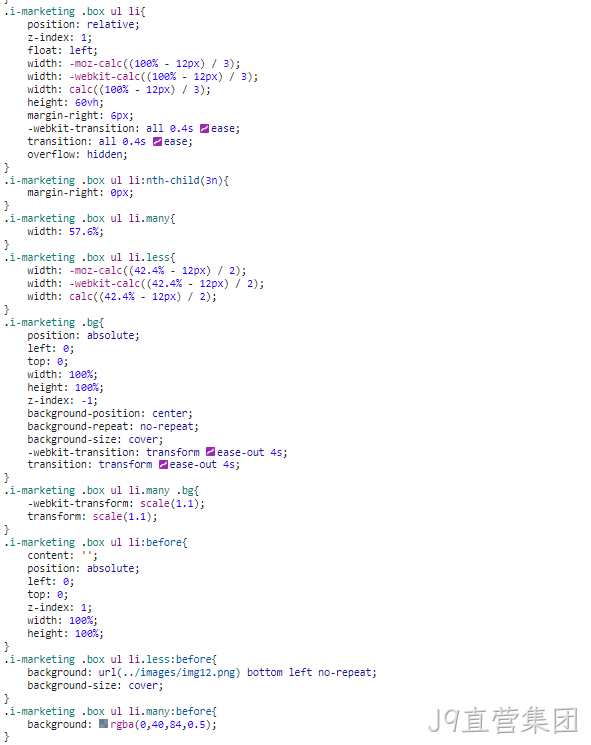Image resolution: width=591 pixels, height=745 pixels.
Task: Click easing icon before ease-out in -webkit-transition transform
Action: (x=210, y=452)
